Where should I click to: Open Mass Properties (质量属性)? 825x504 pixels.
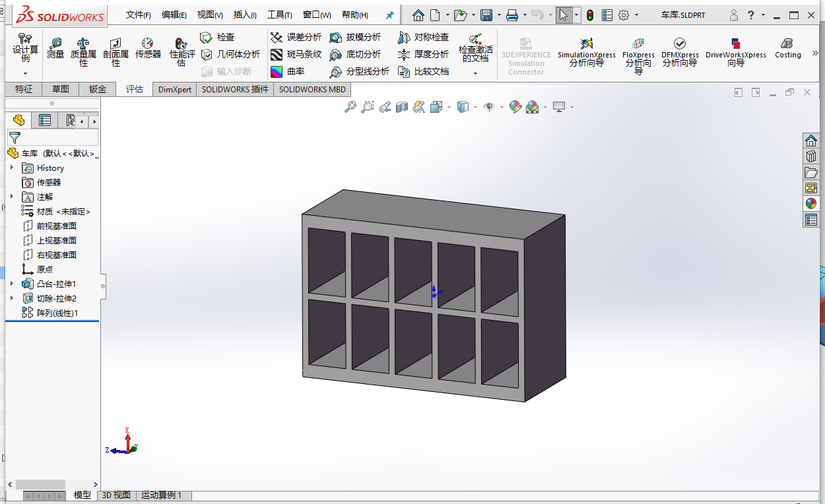[x=84, y=52]
